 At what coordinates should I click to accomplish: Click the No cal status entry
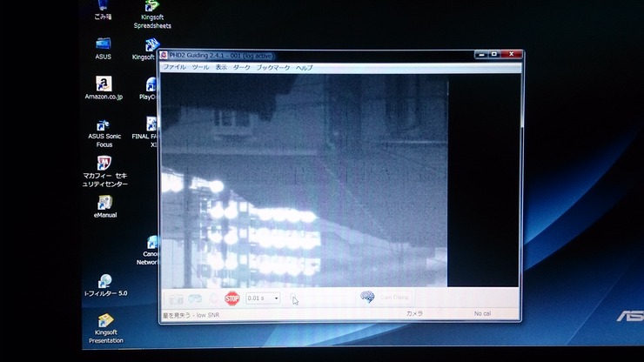tap(483, 313)
